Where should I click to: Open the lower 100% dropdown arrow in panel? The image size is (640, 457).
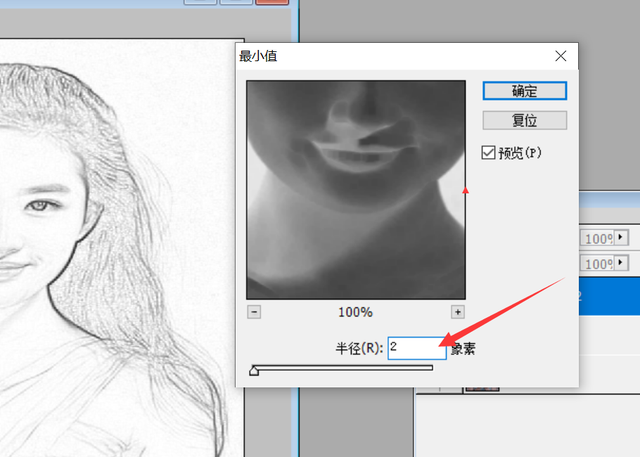[621, 262]
